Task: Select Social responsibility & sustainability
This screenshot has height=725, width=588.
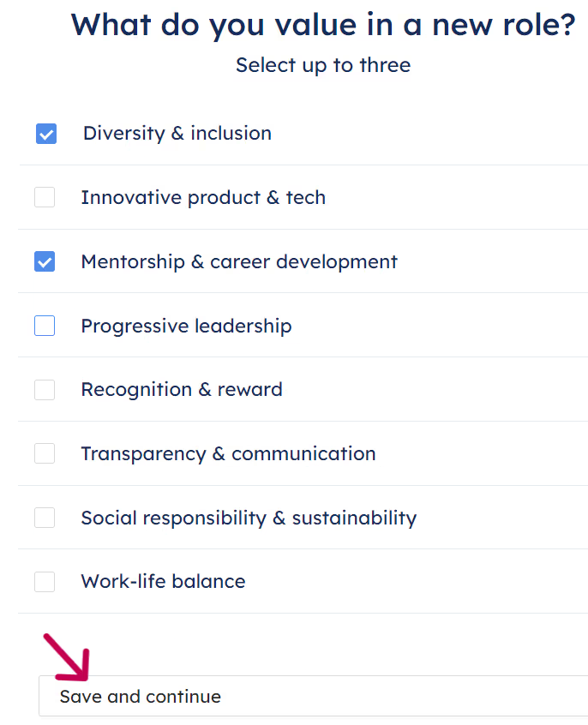Action: 45,518
